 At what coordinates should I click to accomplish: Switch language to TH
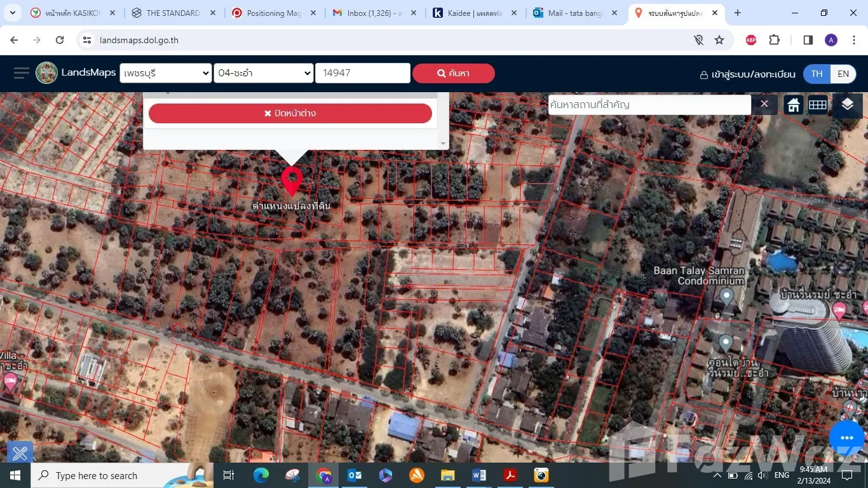817,74
